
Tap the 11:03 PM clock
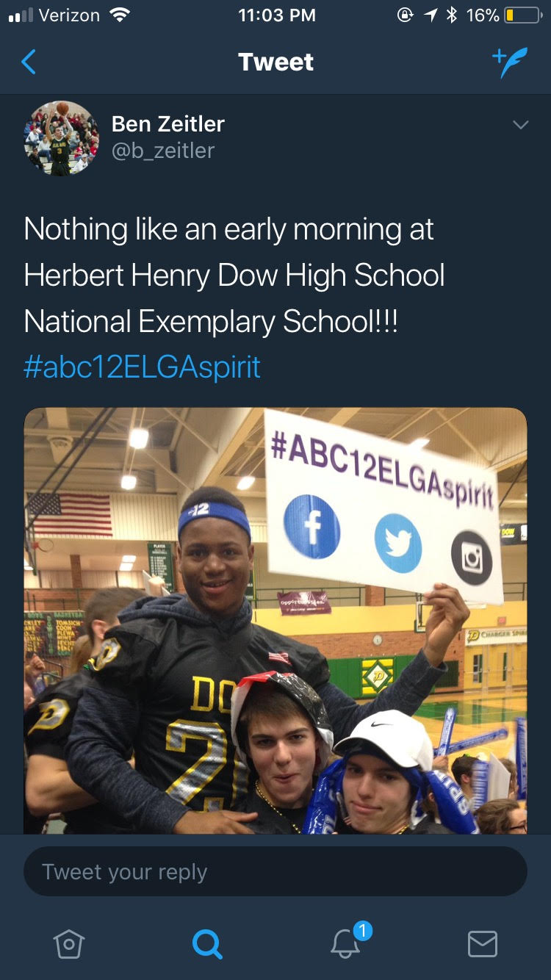pyautogui.click(x=277, y=15)
